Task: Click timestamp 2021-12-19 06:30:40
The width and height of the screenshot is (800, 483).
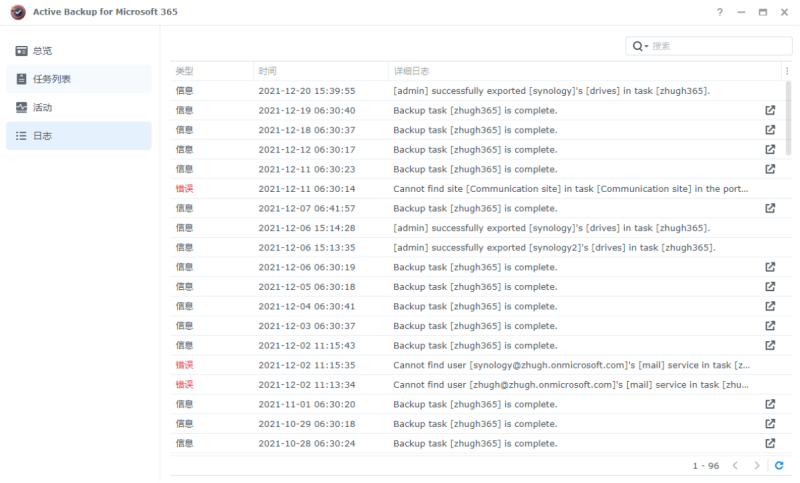Action: tap(307, 110)
